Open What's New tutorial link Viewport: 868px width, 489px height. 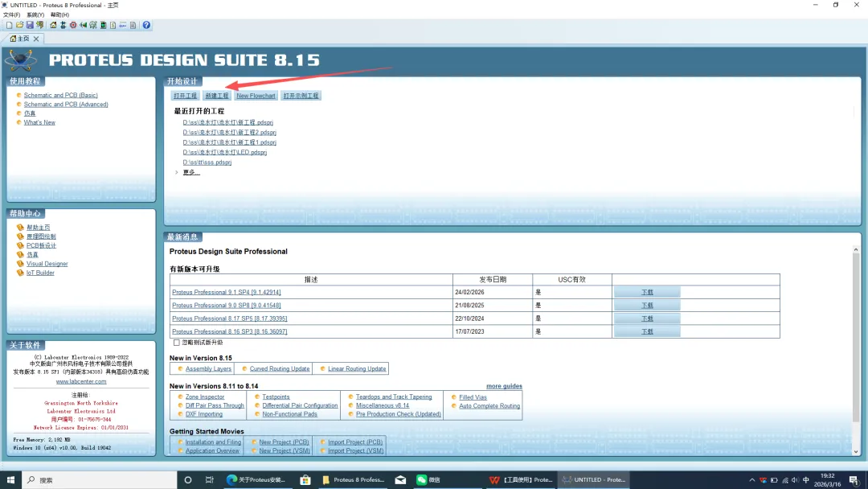39,122
